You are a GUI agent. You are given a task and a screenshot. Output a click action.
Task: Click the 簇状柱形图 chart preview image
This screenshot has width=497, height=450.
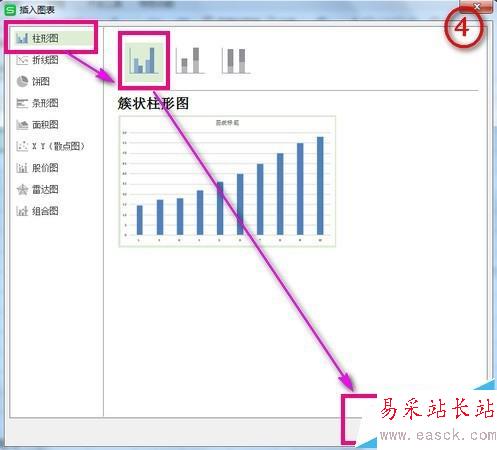point(227,181)
